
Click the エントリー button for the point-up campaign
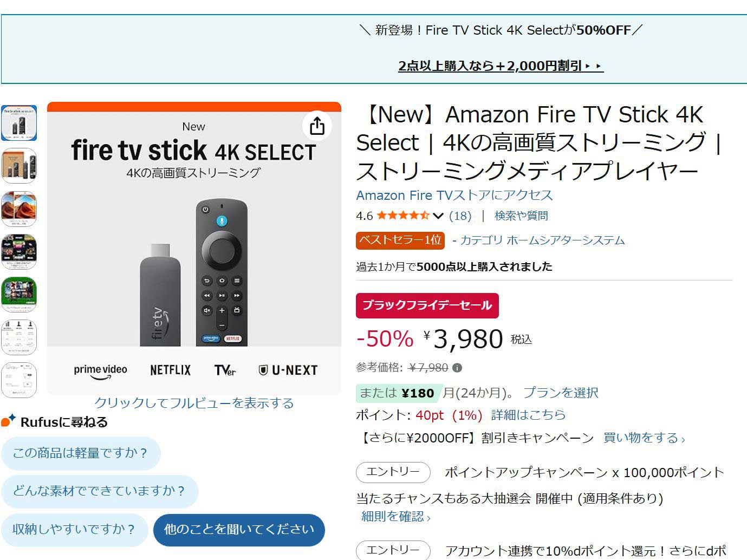click(393, 472)
